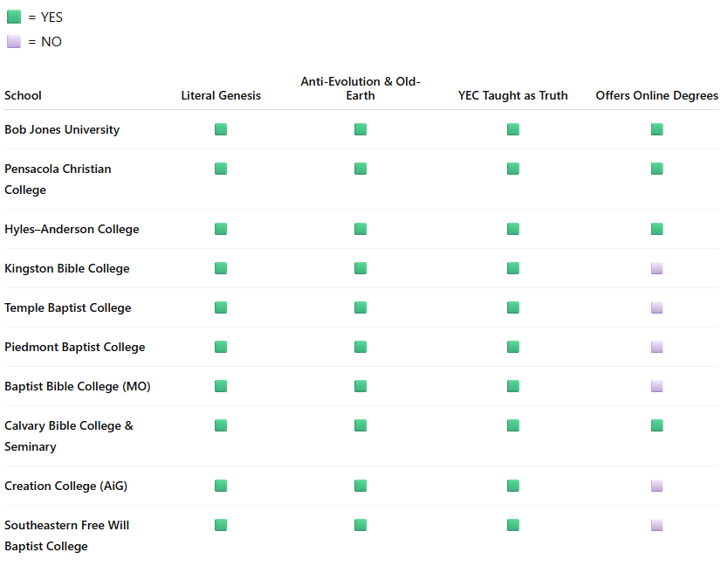Click the purple NO legend square

click(x=14, y=41)
